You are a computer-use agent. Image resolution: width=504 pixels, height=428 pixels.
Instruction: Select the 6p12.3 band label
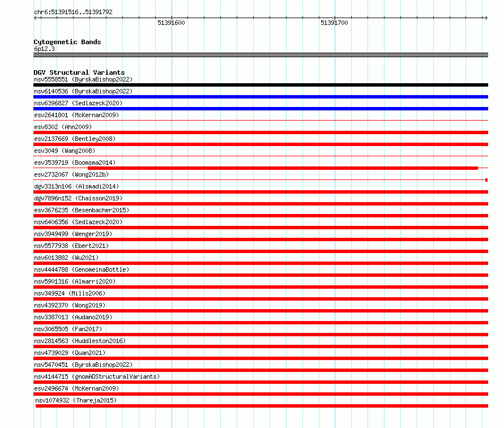(44, 49)
